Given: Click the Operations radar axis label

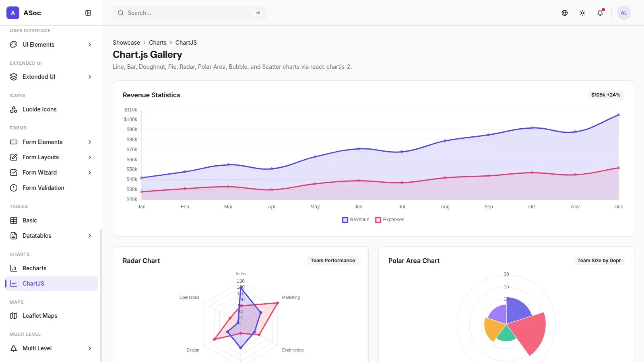Looking at the screenshot, I should coord(189,298).
